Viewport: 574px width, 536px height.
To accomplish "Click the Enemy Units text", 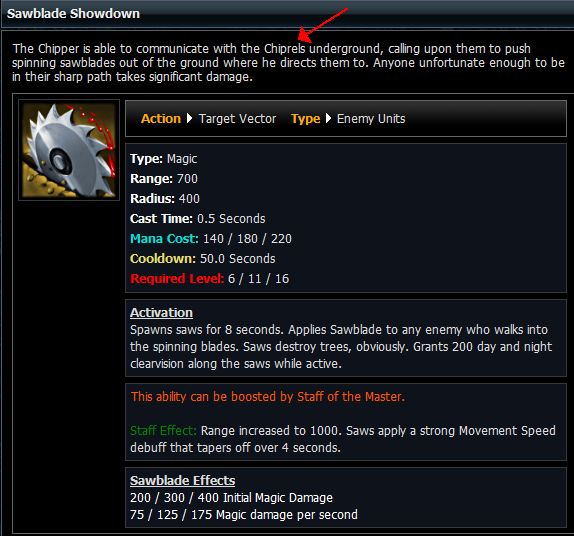I will tap(371, 119).
